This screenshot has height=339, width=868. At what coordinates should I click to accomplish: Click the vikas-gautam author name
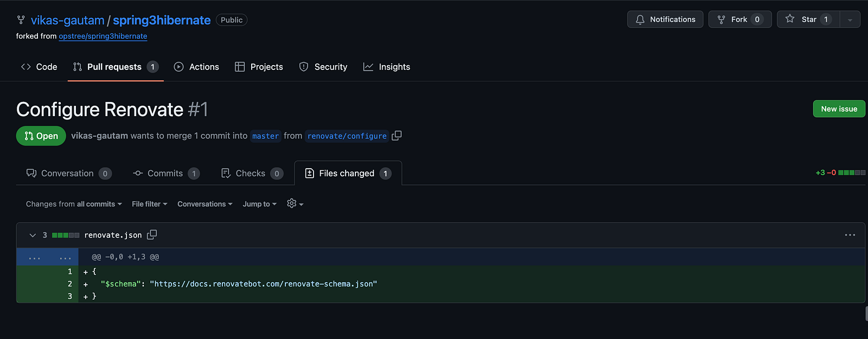pos(99,136)
